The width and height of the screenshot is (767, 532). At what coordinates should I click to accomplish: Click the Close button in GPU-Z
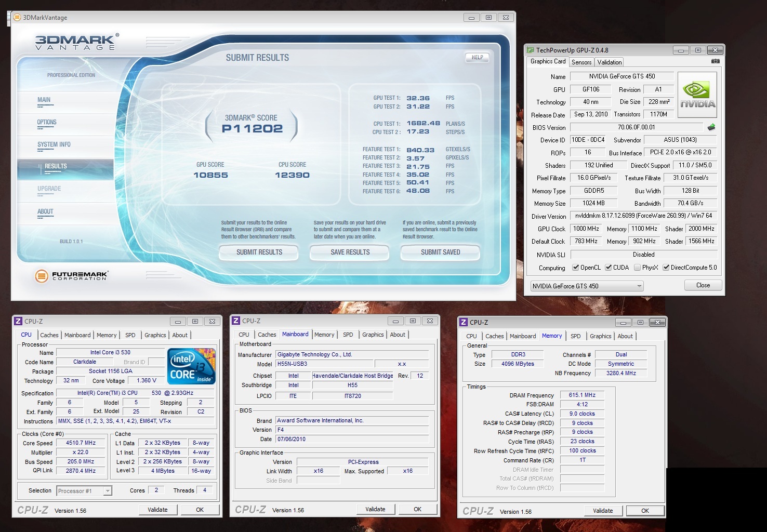click(x=703, y=285)
